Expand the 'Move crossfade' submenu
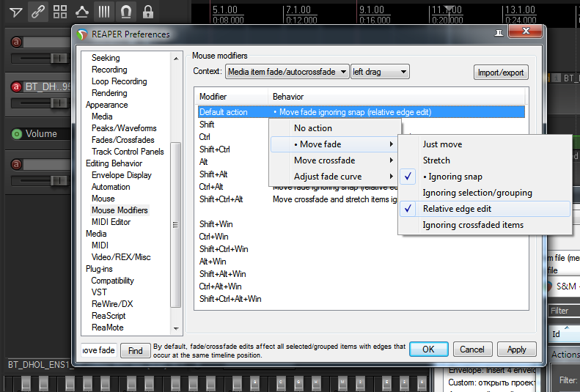Viewport: 580px width, 392px height. (334, 160)
